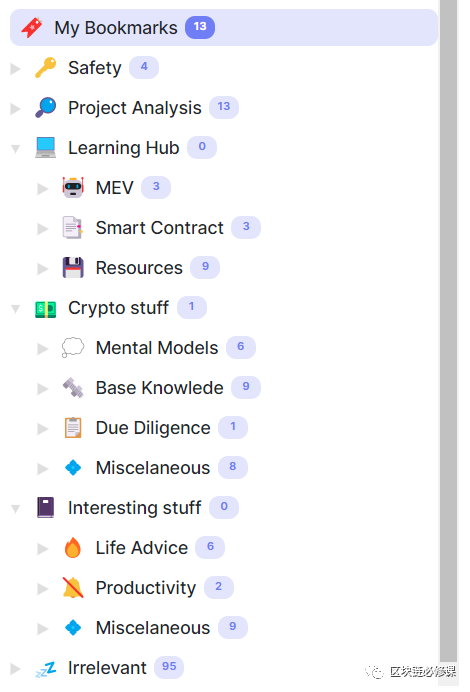This screenshot has height=692, width=470.
Task: Collapse the Interesting stuff folder arrow
Action: pos(15,509)
